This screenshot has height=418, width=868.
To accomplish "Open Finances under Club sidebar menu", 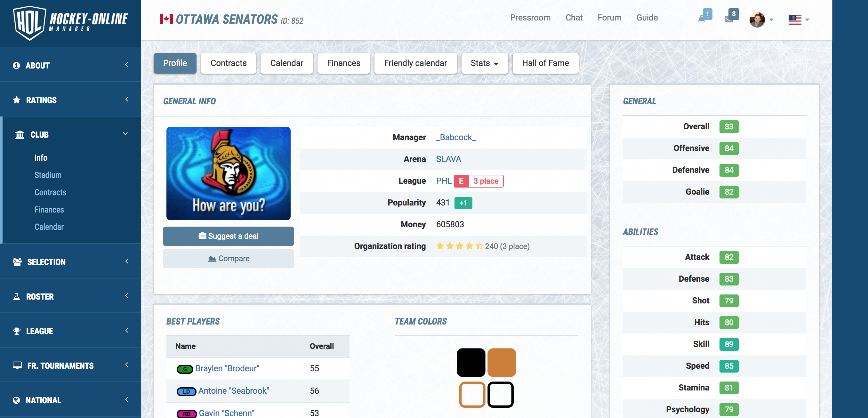I will click(x=49, y=210).
